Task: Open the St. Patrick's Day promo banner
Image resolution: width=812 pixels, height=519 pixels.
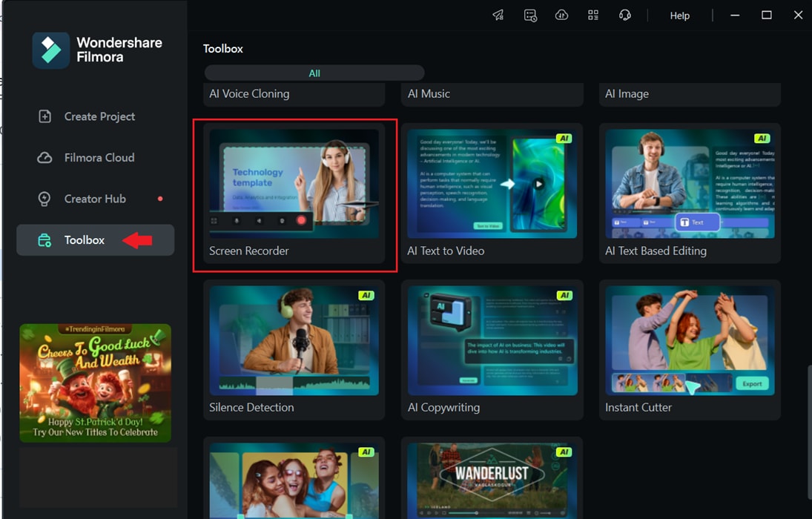Action: point(95,383)
